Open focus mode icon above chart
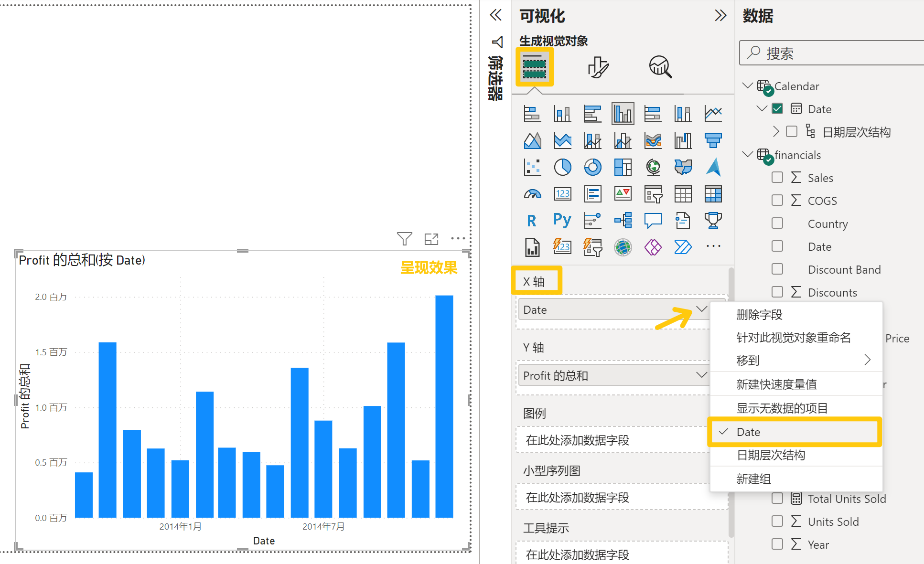Screen dimensions: 924x564 click(431, 239)
